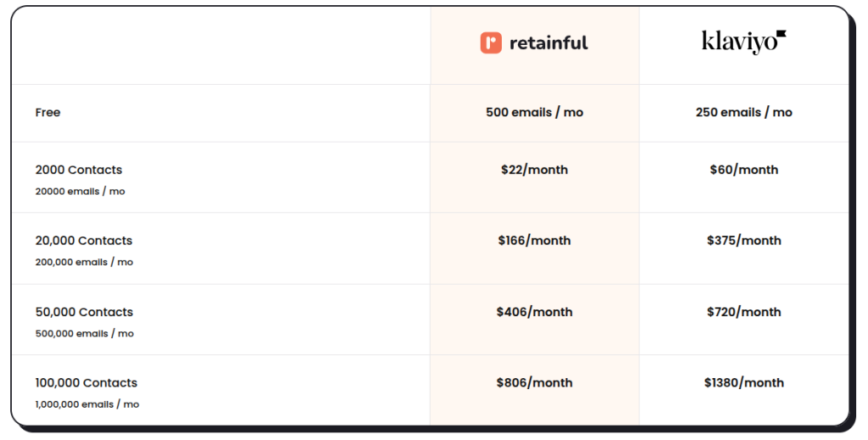Select the $406/month Retainful price
The width and height of the screenshot is (868, 440).
534,312
